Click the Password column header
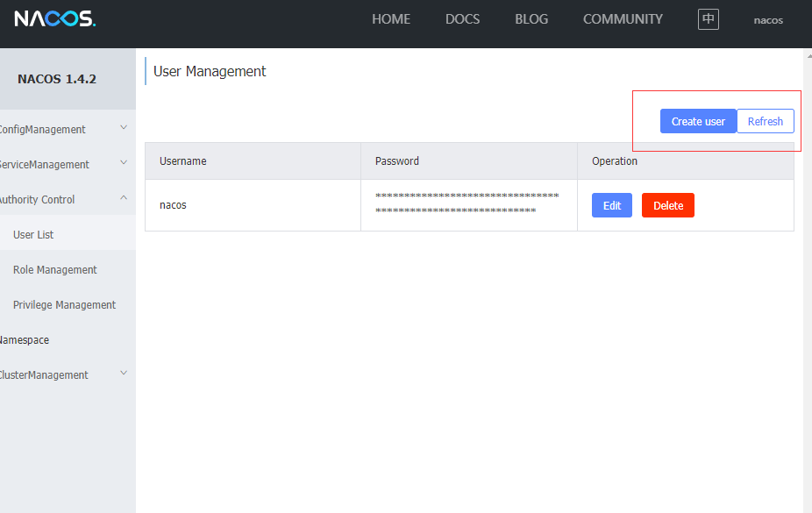Image resolution: width=812 pixels, height=513 pixels. click(x=469, y=161)
